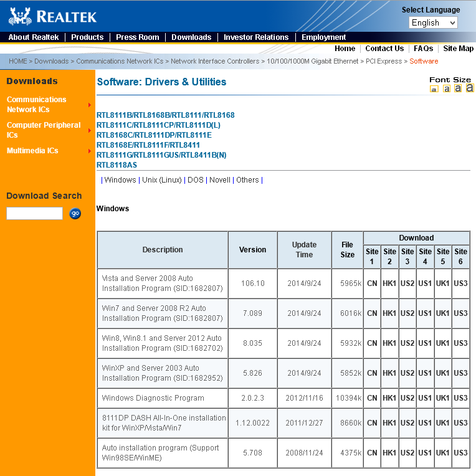Click Network Interface Controllers breadcrumb
Image resolution: width=476 pixels, height=476 pixels.
(215, 61)
